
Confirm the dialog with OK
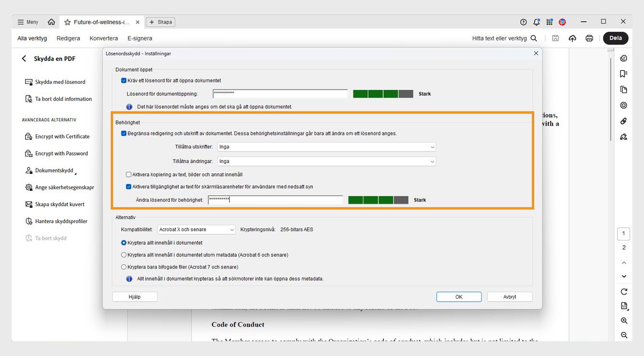coord(459,297)
